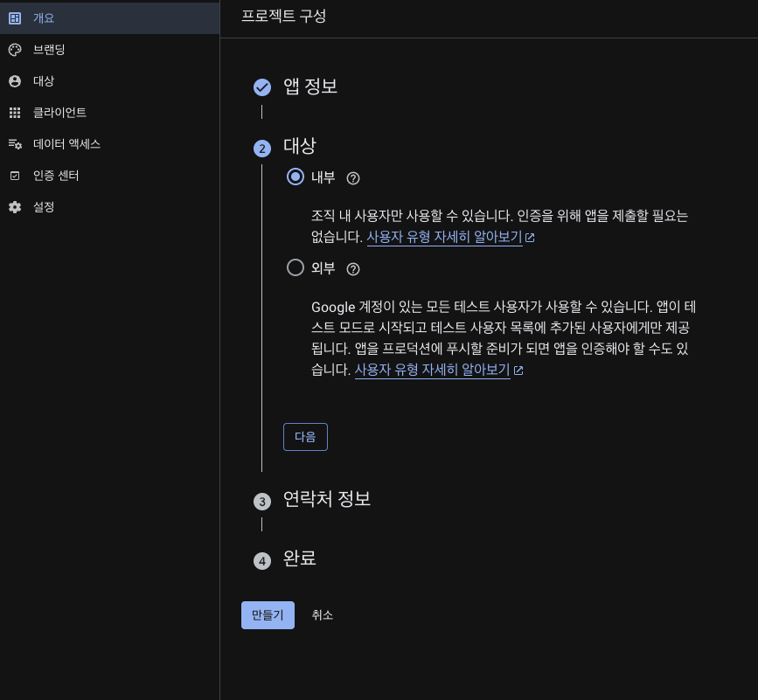The image size is (758, 700).
Task: Click the Branding (브랜딩) palette icon
Action: click(x=14, y=50)
